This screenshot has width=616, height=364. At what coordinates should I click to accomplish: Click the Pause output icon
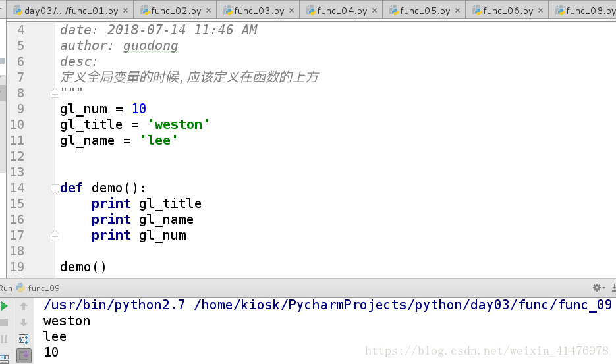tap(4, 339)
